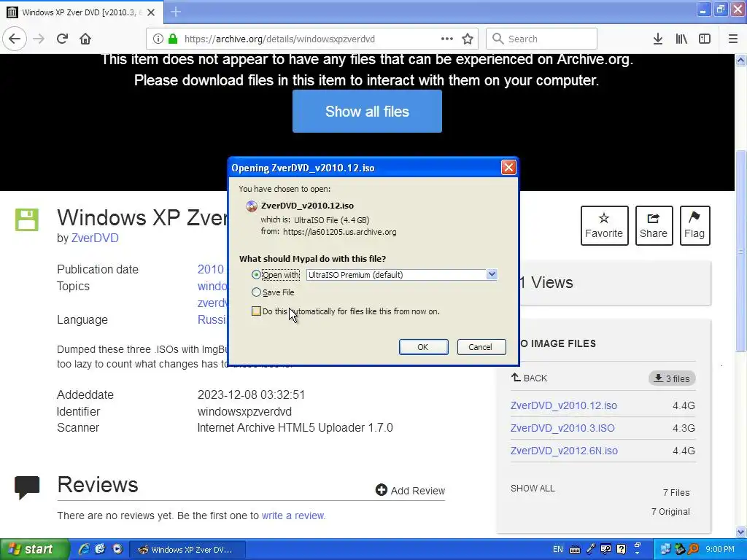Click the Windows XP Zver DV taskbar button

[x=187, y=550]
